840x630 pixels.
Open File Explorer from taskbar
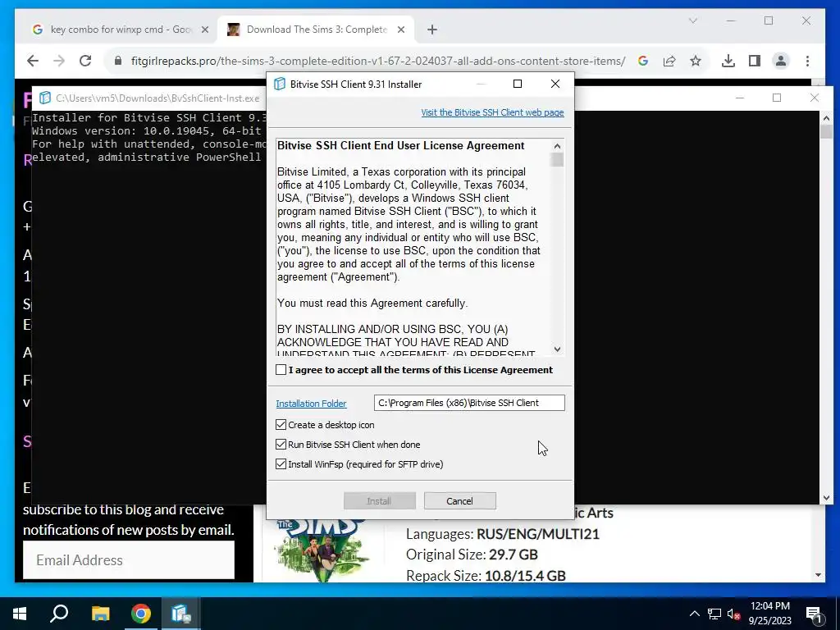(100, 614)
